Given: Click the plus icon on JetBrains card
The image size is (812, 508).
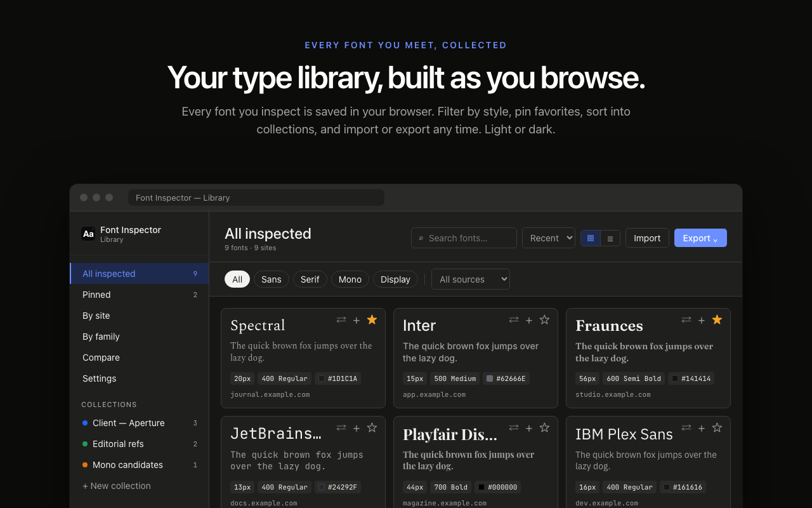Looking at the screenshot, I should tap(357, 428).
